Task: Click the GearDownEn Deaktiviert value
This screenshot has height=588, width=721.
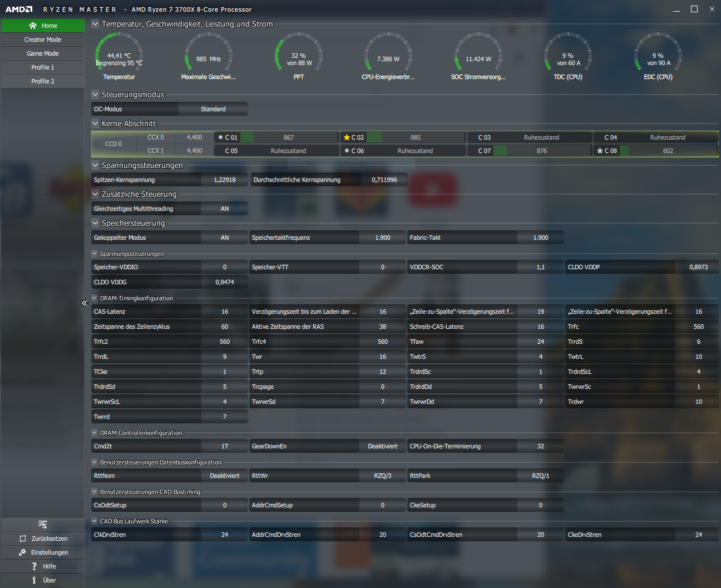Action: tap(383, 446)
